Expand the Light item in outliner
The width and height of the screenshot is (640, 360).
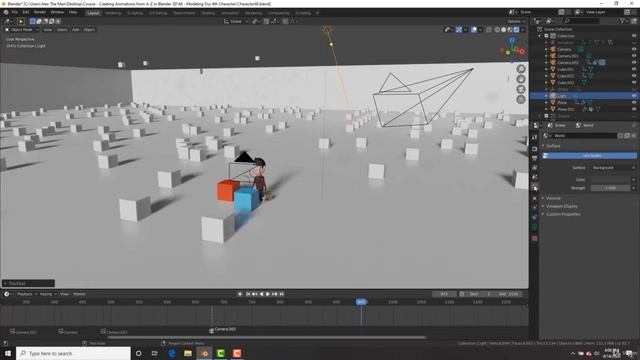point(547,96)
